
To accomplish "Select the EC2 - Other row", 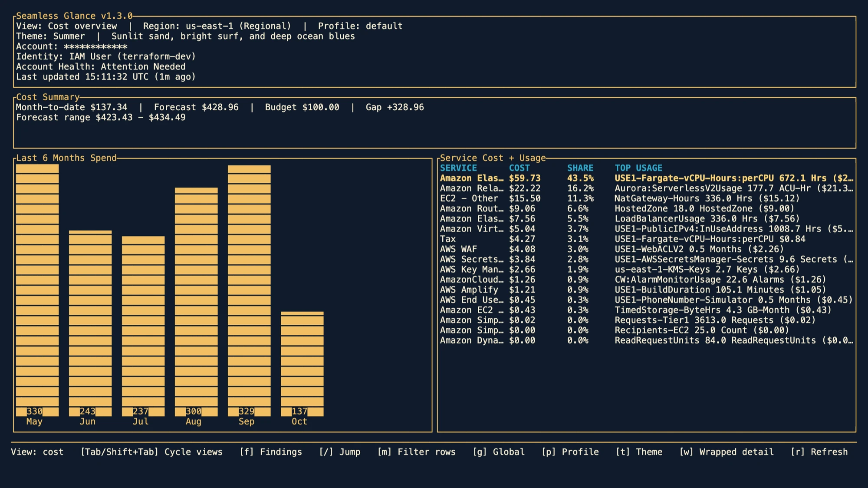I will point(647,198).
